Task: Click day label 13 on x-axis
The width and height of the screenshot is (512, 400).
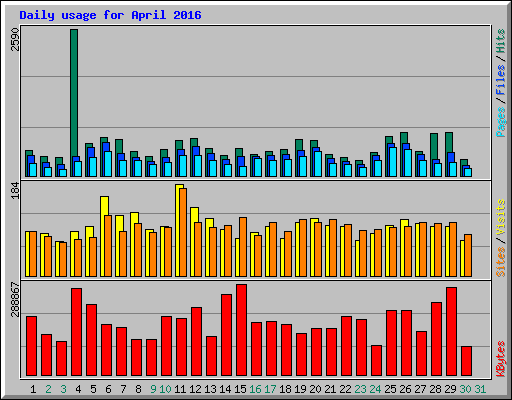Action: 210,389
